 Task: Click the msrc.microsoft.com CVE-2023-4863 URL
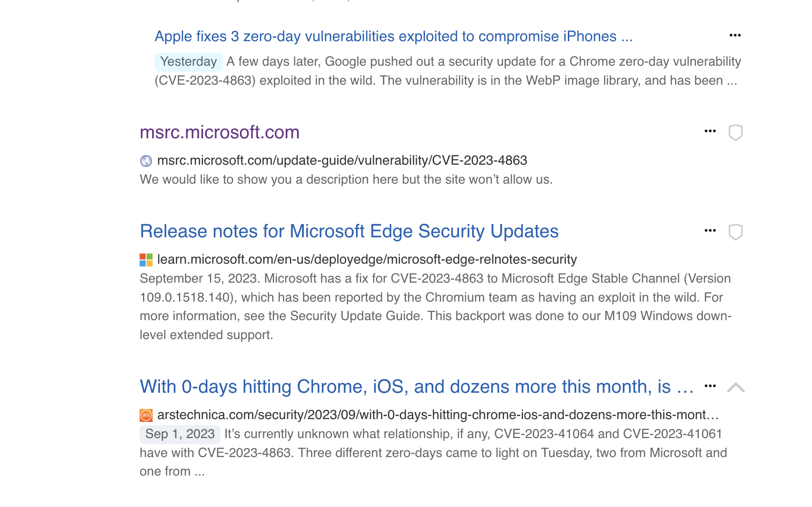point(342,161)
